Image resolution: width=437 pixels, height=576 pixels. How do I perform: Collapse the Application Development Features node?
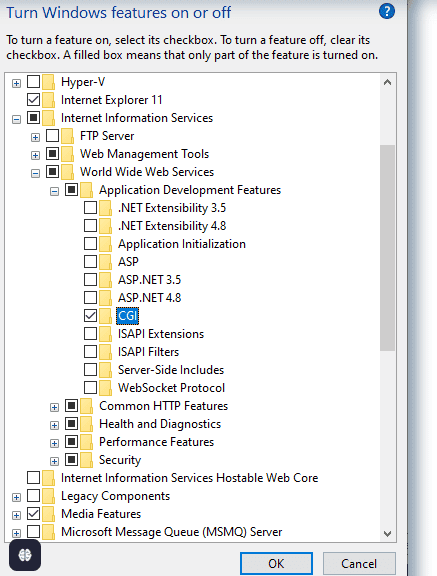[54, 191]
